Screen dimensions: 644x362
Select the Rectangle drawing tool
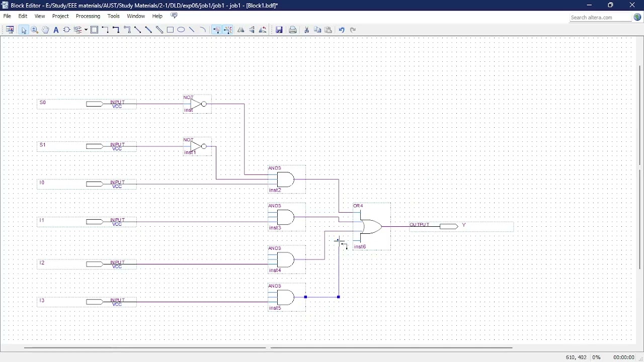[170, 30]
